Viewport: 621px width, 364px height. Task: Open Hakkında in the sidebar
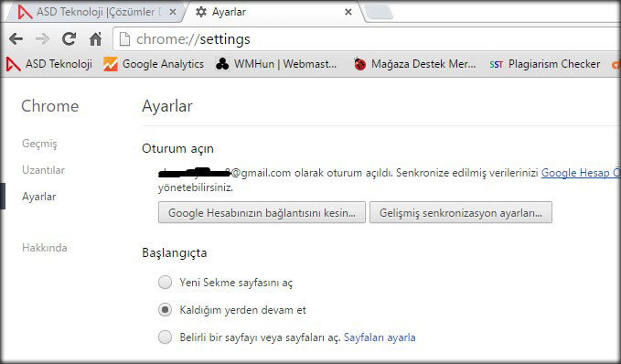pos(44,248)
